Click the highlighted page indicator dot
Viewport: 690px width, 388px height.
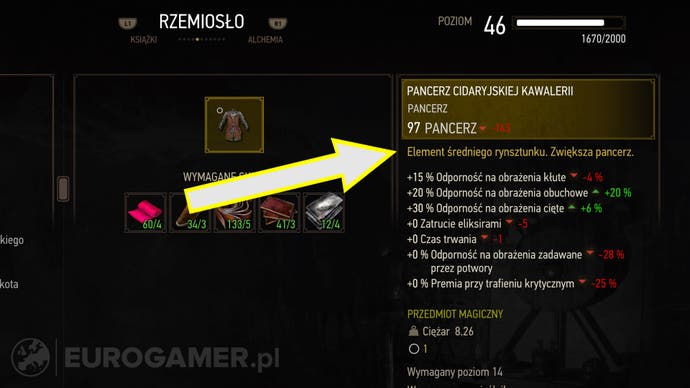point(197,40)
